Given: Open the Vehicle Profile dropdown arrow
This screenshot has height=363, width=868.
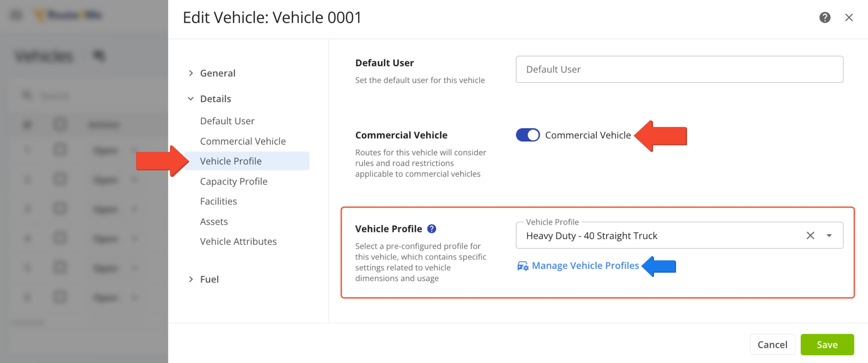Looking at the screenshot, I should 829,235.
